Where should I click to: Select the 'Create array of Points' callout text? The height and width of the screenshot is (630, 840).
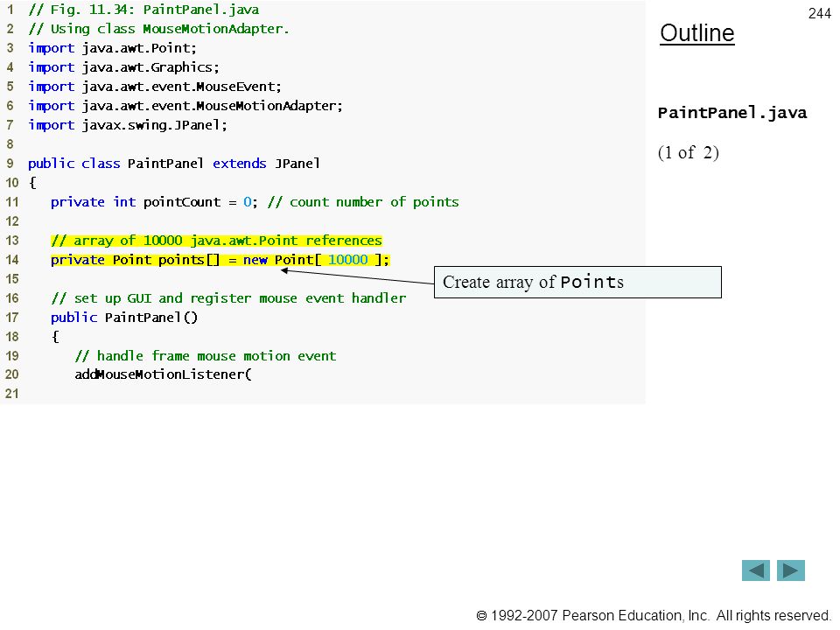pyautogui.click(x=533, y=282)
